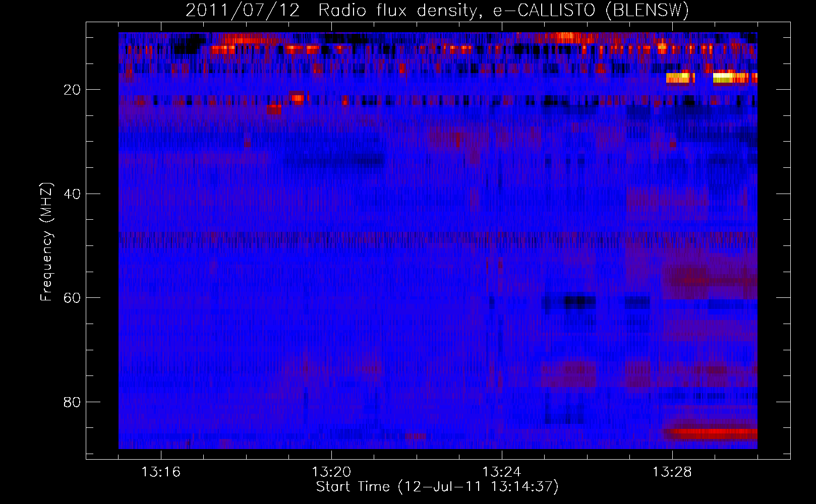Select the 13:20 time tick label
The height and width of the screenshot is (504, 816).
[x=331, y=472]
